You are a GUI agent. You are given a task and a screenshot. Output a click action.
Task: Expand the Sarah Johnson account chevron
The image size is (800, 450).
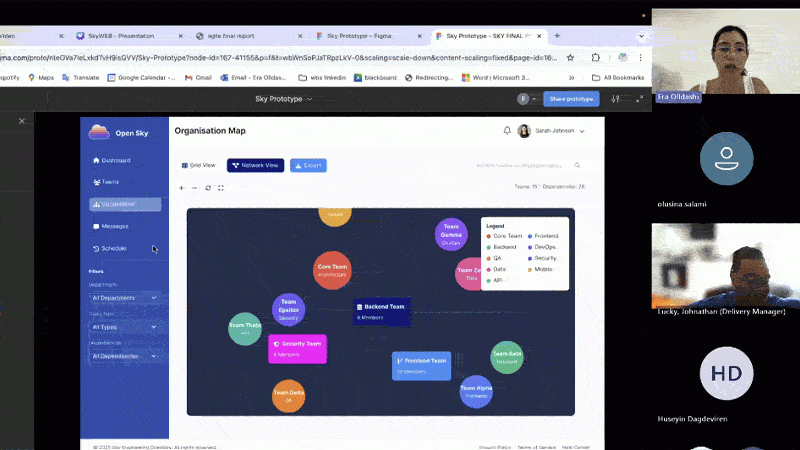click(x=582, y=131)
